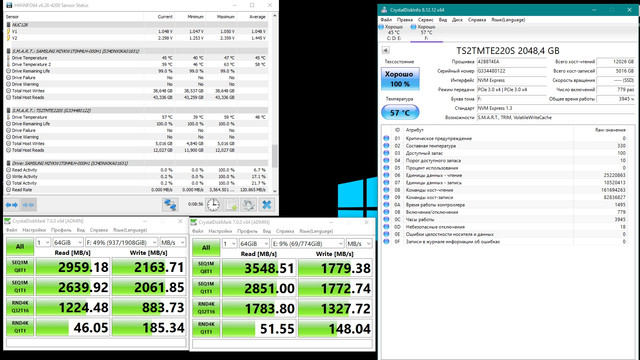Run RND4K Q32T16 test in F: CrystalDiskMark
Viewport: 640px width, 360px height.
click(x=20, y=307)
